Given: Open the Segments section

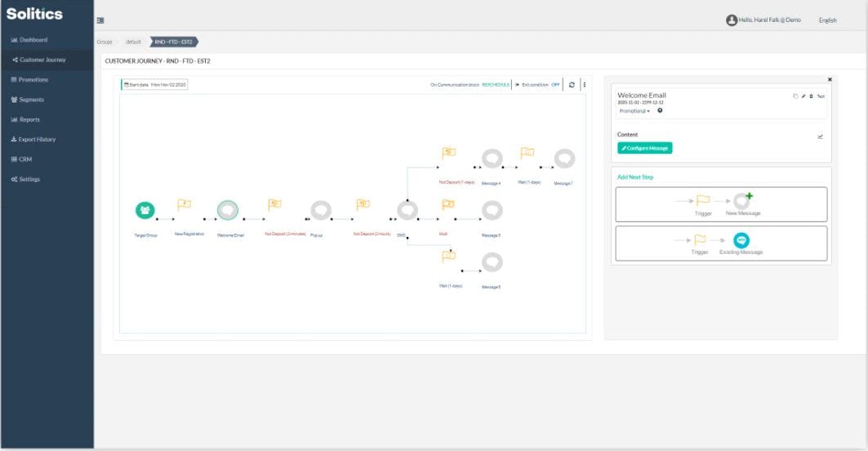Looking at the screenshot, I should [27, 100].
